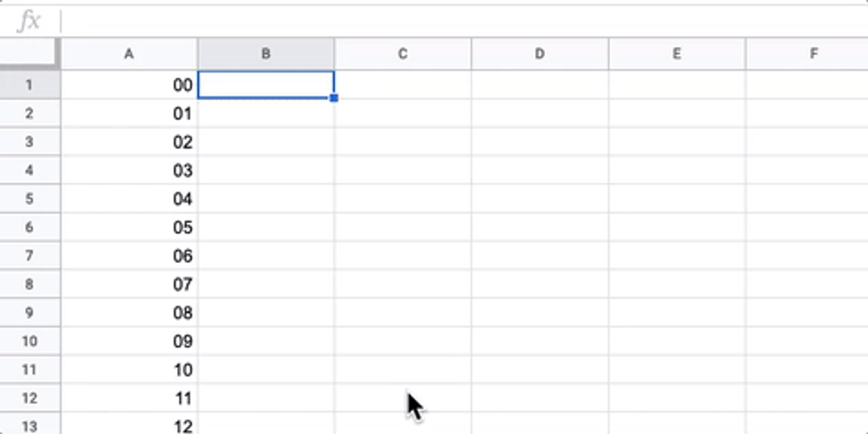The image size is (868, 434).
Task: Select the entire row 10
Action: click(29, 341)
